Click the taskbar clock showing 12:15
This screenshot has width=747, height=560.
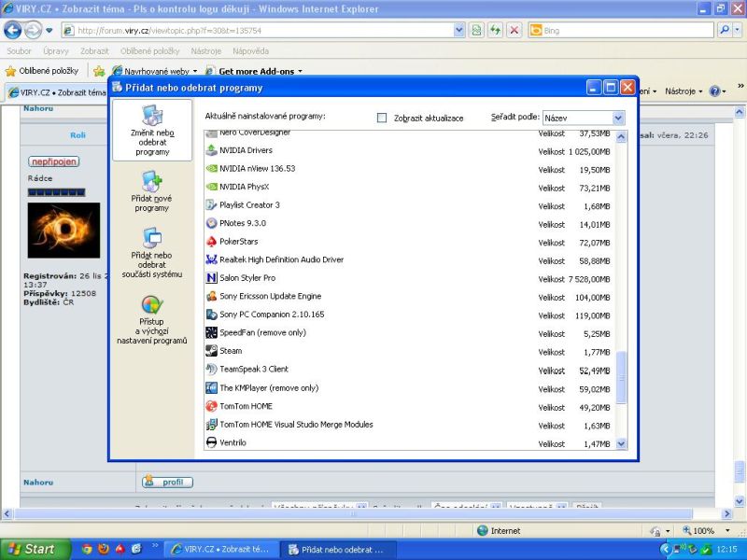726,550
